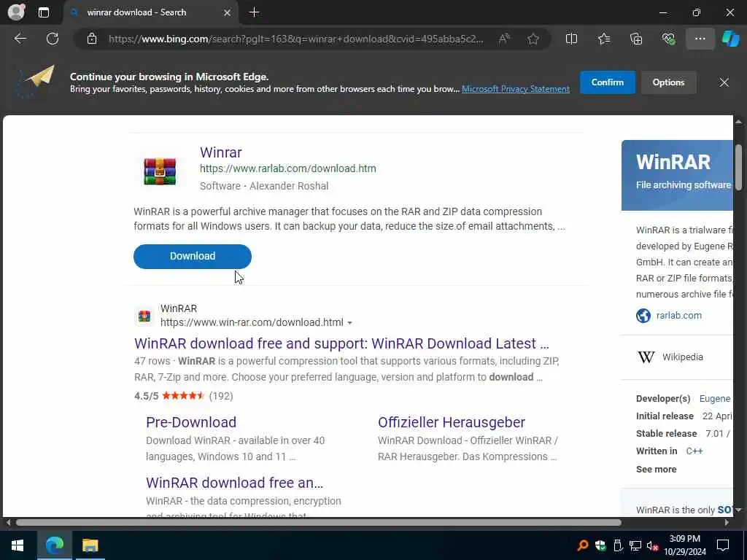The width and height of the screenshot is (747, 560).
Task: Open split screen icon
Action: pyautogui.click(x=571, y=39)
